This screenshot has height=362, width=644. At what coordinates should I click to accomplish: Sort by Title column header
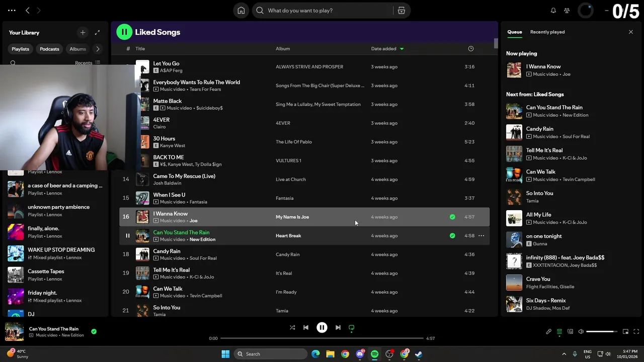click(140, 49)
